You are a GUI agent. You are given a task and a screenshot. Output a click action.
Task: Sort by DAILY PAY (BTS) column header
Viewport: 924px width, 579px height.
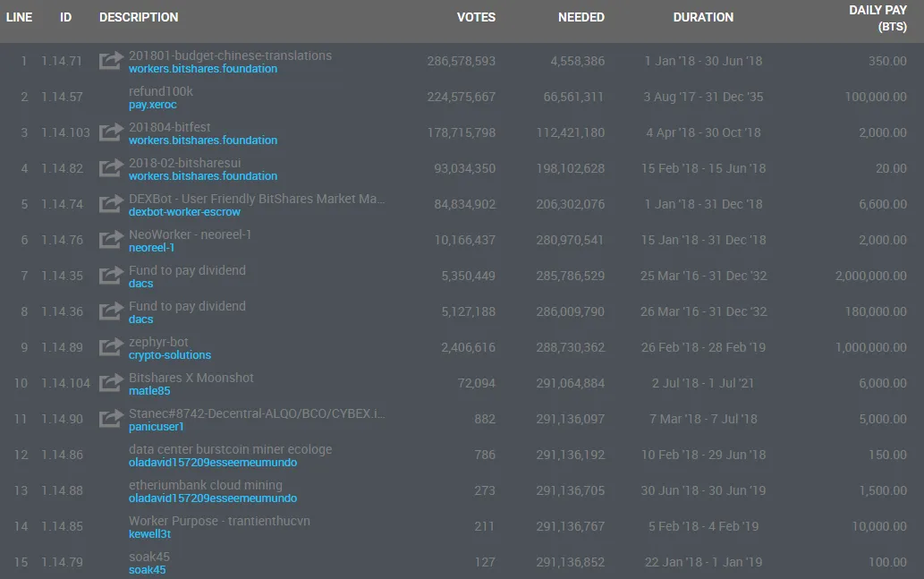877,18
